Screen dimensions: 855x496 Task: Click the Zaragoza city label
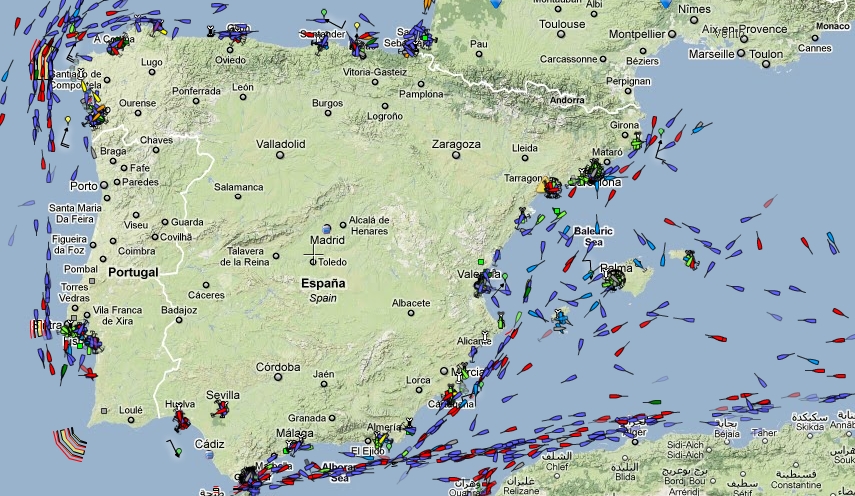tap(456, 144)
